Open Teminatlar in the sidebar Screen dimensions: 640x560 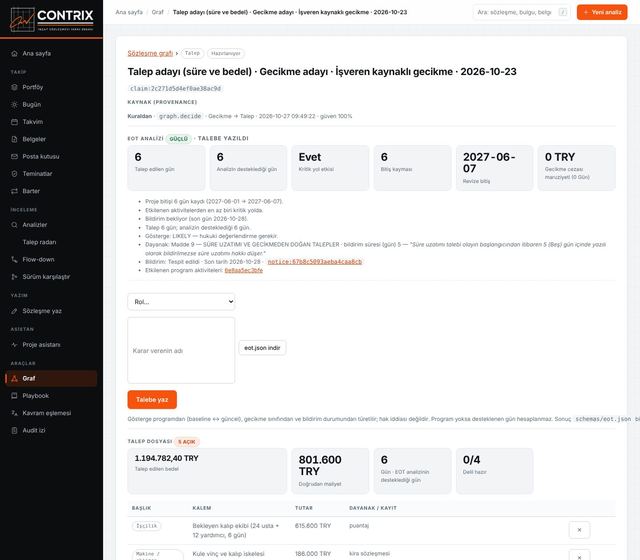[51, 173]
